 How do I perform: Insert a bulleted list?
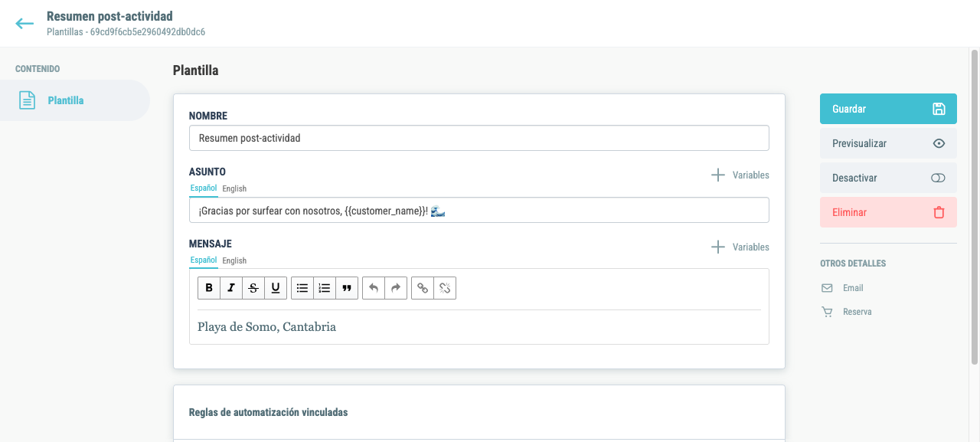(302, 288)
